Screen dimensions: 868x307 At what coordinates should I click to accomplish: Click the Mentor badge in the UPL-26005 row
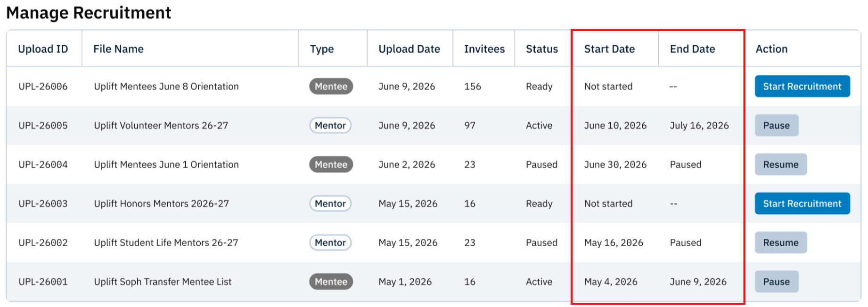coord(330,125)
